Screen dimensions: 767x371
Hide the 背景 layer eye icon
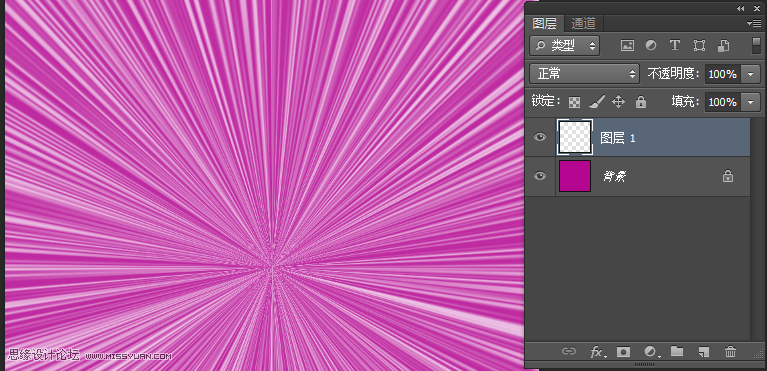coord(540,176)
